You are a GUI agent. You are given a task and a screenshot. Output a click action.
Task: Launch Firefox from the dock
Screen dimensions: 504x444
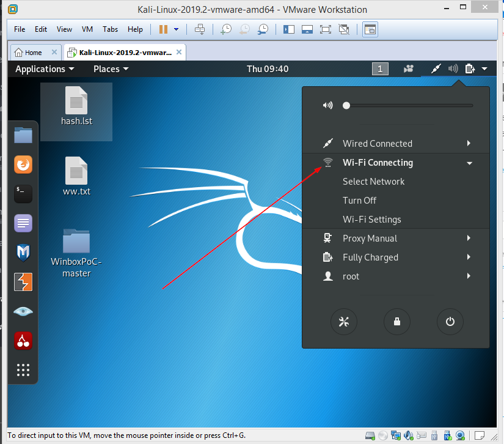[x=23, y=165]
